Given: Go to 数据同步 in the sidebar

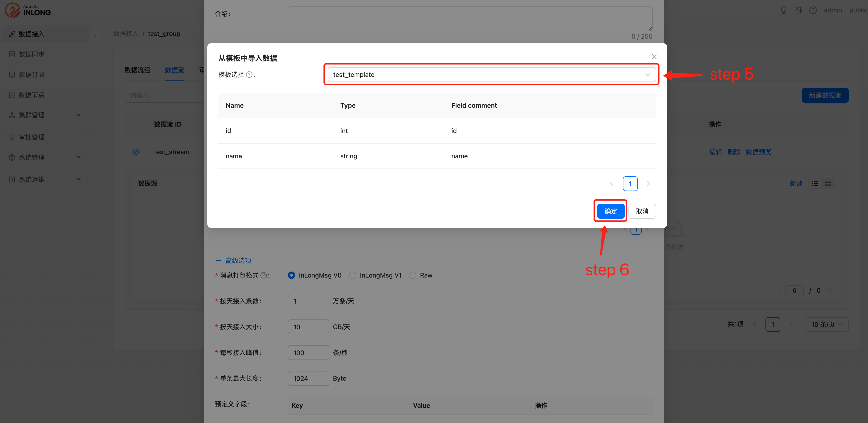Looking at the screenshot, I should 31,54.
